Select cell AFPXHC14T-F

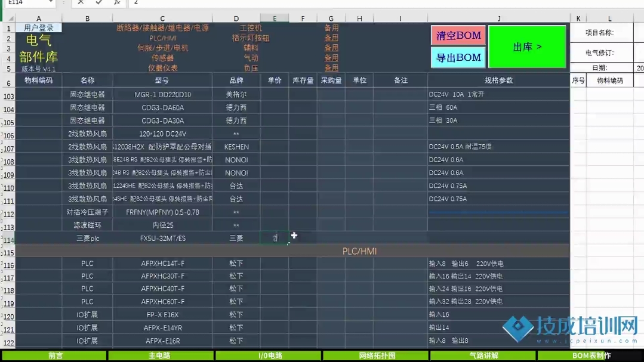coord(163,264)
